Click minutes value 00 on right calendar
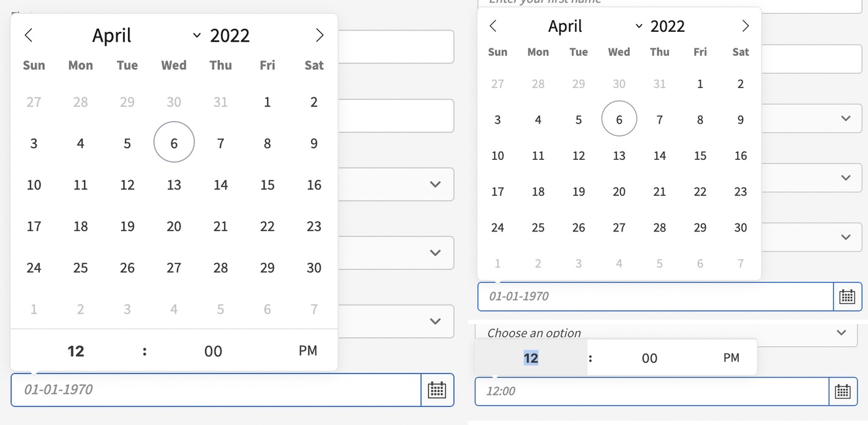Screen dimensions: 868x425 click(649, 358)
